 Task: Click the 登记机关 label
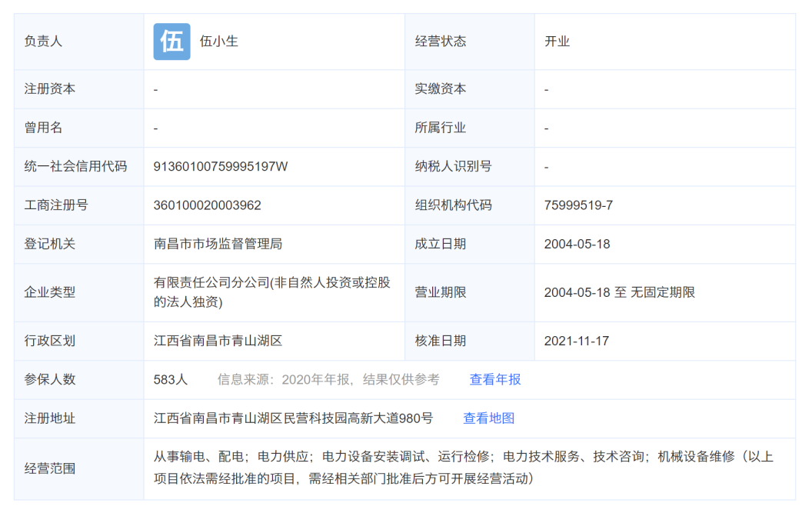[50, 244]
